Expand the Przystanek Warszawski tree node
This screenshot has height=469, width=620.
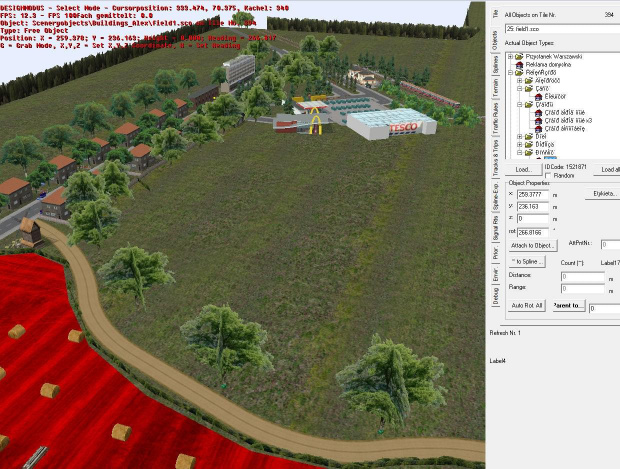coord(510,57)
